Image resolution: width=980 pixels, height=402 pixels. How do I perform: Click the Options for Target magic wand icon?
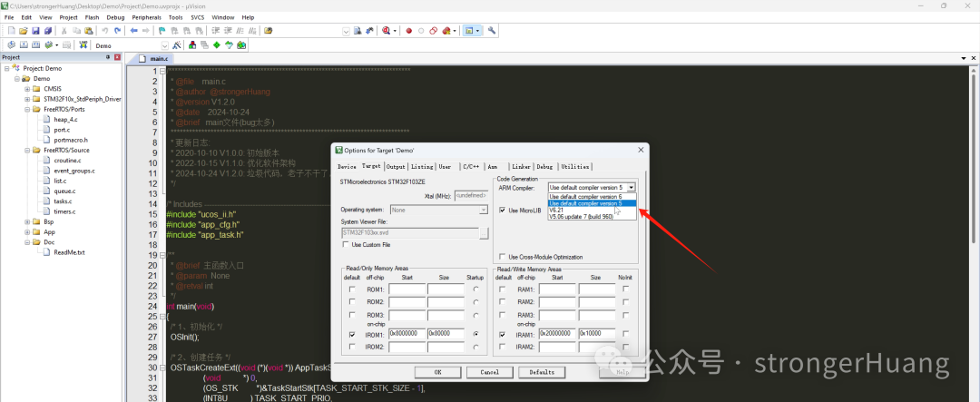pyautogui.click(x=176, y=45)
